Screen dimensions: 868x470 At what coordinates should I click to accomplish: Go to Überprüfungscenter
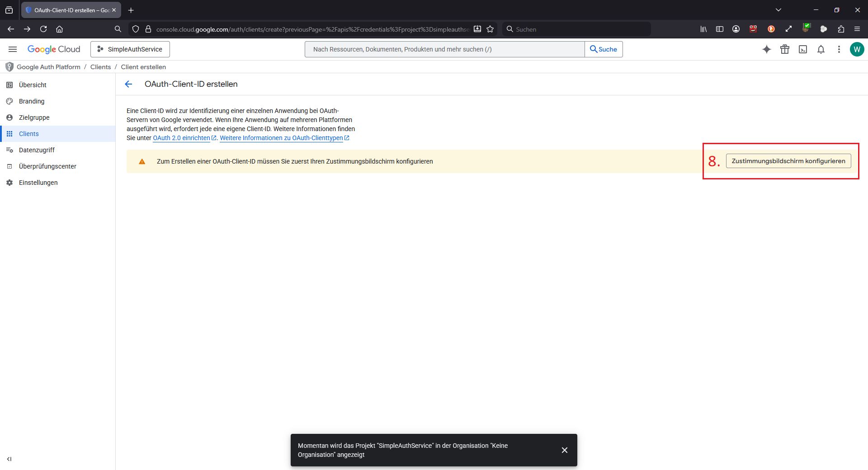click(x=58, y=166)
